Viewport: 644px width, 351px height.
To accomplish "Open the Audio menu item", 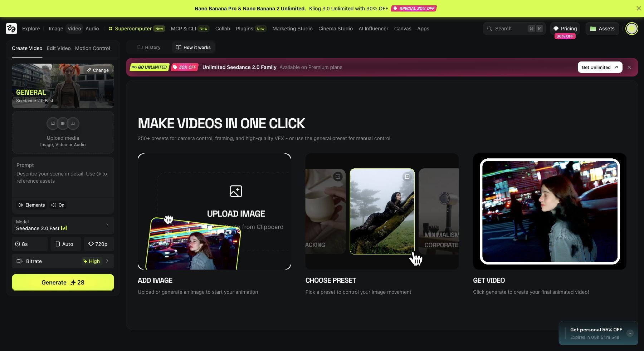I will click(x=92, y=29).
